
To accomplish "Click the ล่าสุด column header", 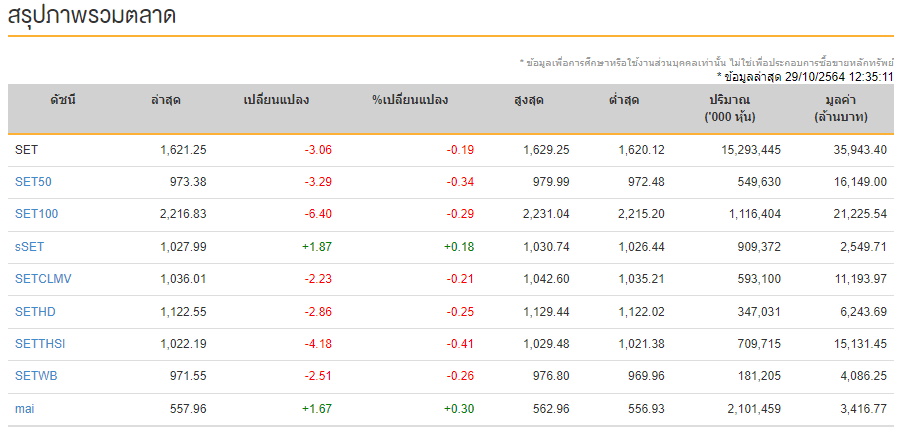I will pos(166,100).
